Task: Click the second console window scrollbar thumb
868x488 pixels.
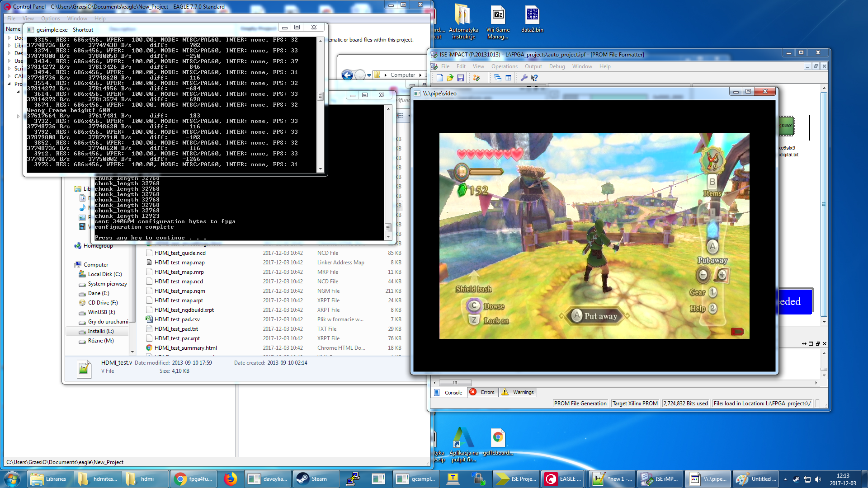Action: click(388, 227)
